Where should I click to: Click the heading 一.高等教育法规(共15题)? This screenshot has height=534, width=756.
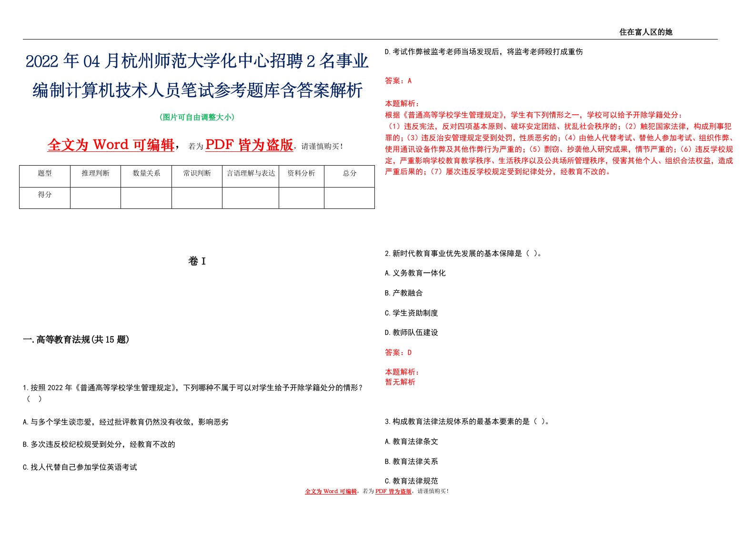click(x=76, y=339)
